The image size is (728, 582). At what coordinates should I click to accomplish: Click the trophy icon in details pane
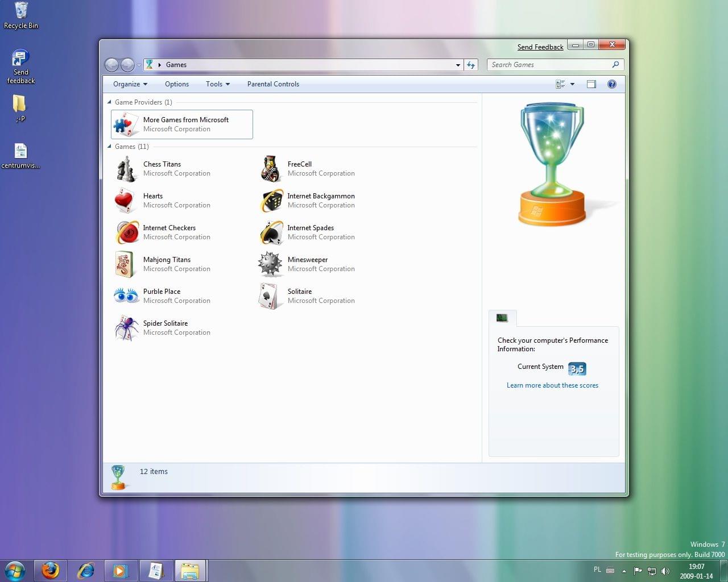[x=118, y=477]
